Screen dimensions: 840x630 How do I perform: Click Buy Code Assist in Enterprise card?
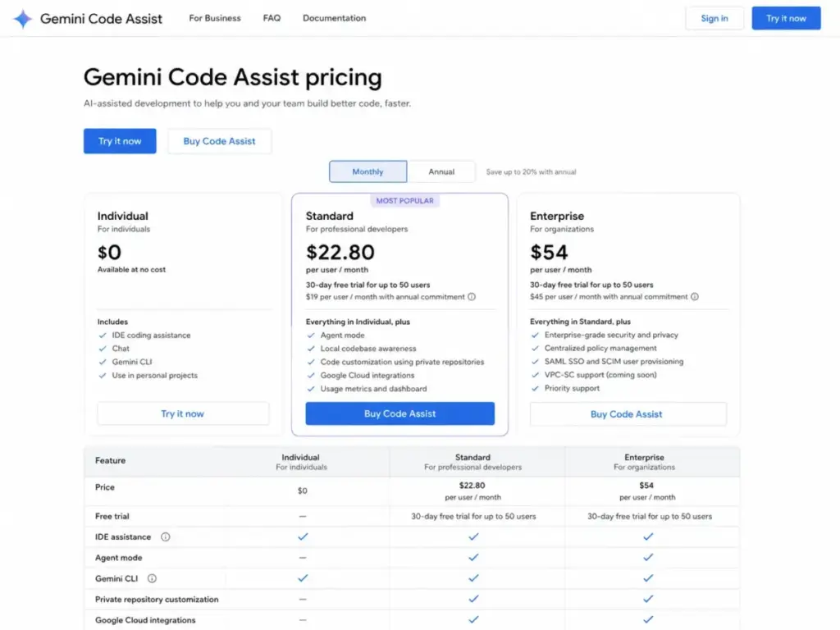pos(628,414)
